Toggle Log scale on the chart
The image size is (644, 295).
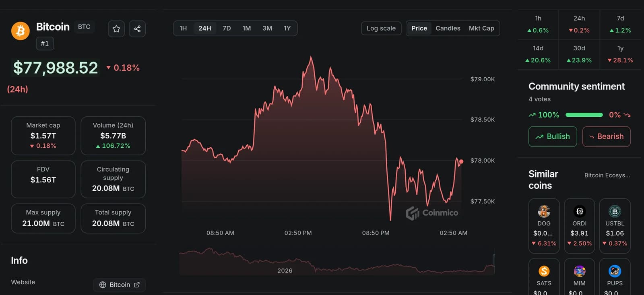[x=381, y=28]
